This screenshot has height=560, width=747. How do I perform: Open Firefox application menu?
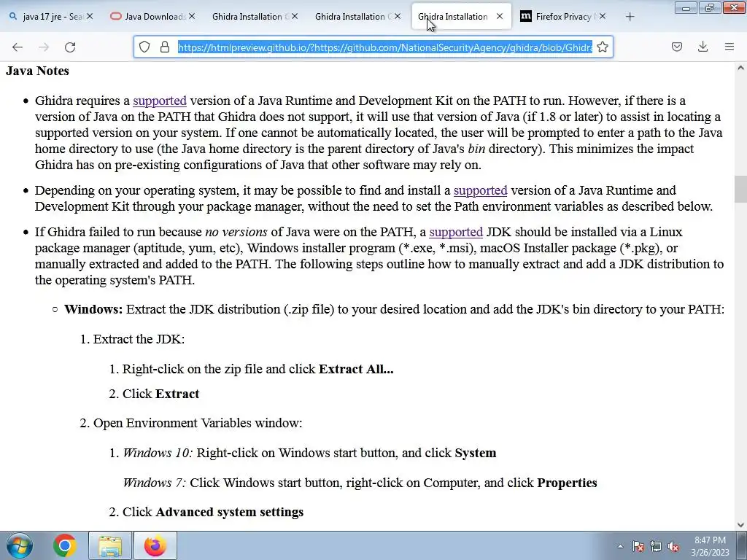point(729,47)
